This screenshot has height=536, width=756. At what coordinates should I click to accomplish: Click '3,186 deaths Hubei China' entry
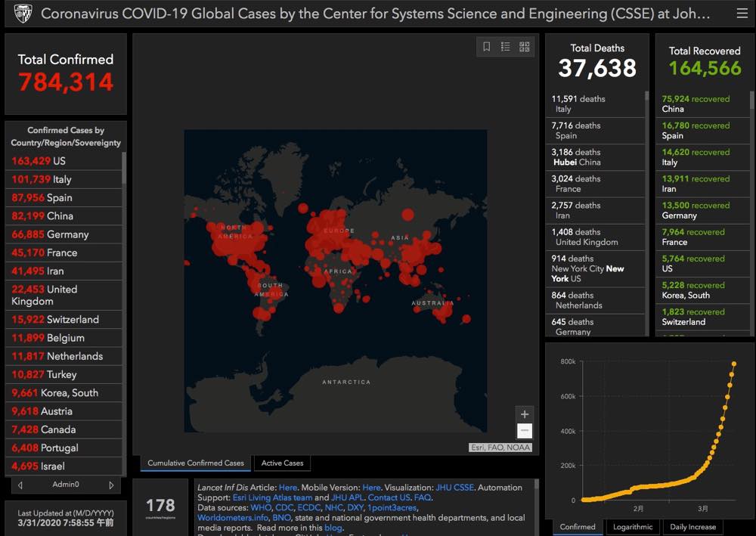point(595,157)
